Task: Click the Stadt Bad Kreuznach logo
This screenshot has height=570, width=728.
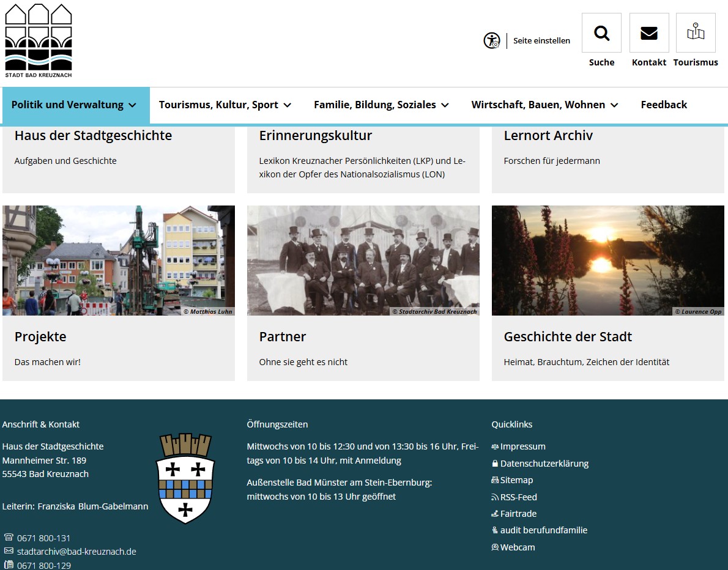Action: [x=39, y=40]
